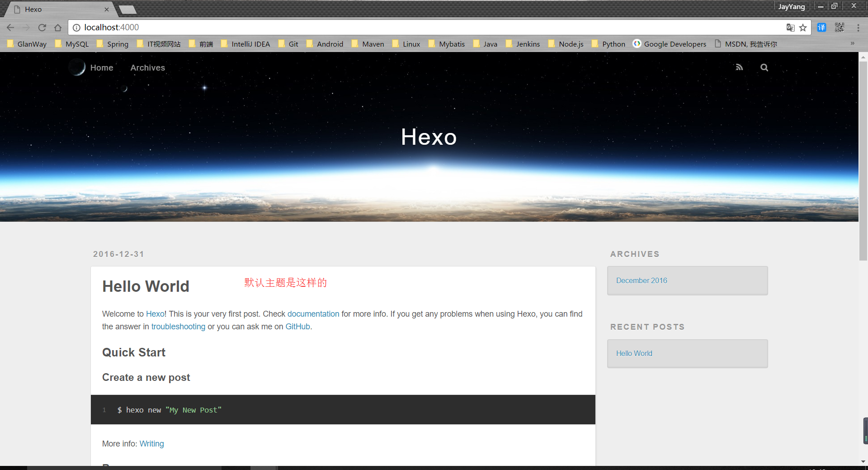Click the Google Translate icon in address bar

pyautogui.click(x=790, y=28)
